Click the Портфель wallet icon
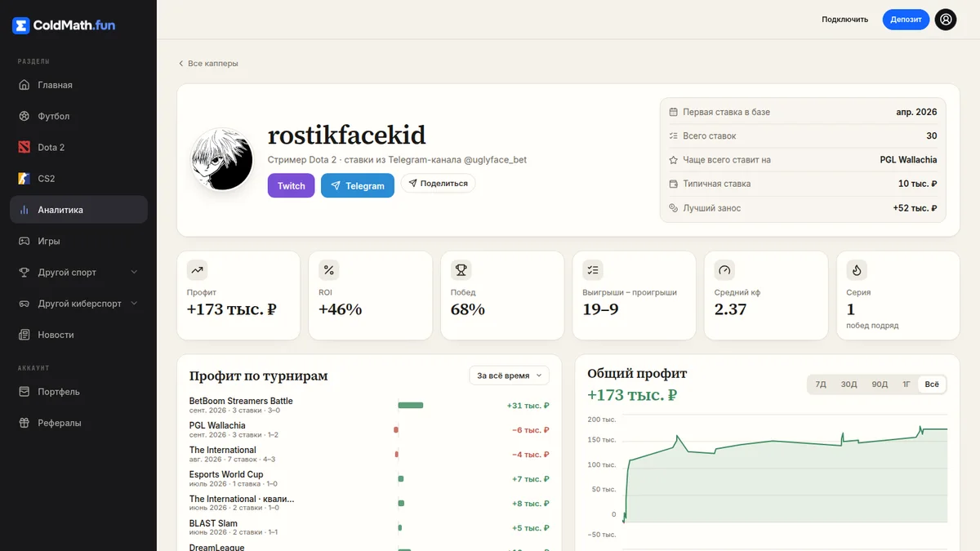Viewport: 980px width, 551px height. coord(23,392)
